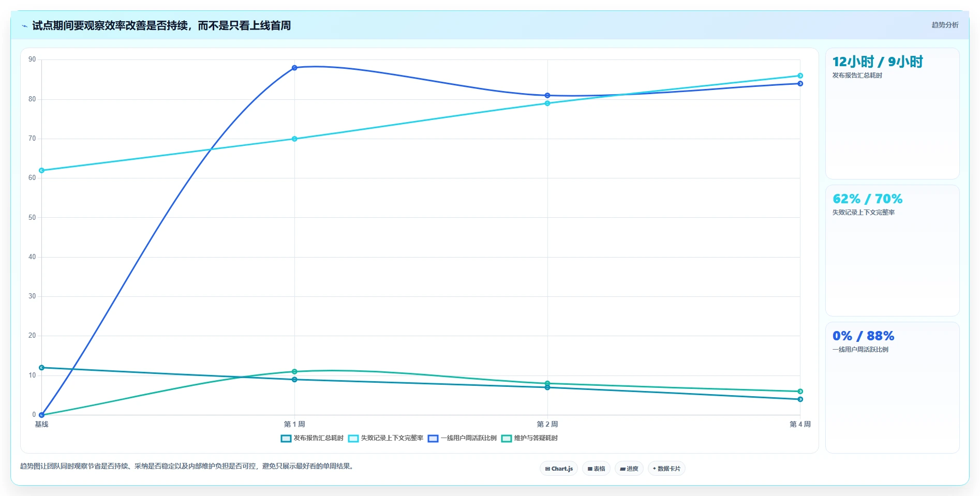Toggle the 失败记录上下文完整率 legend swatch
The image size is (980, 496).
coord(353,439)
